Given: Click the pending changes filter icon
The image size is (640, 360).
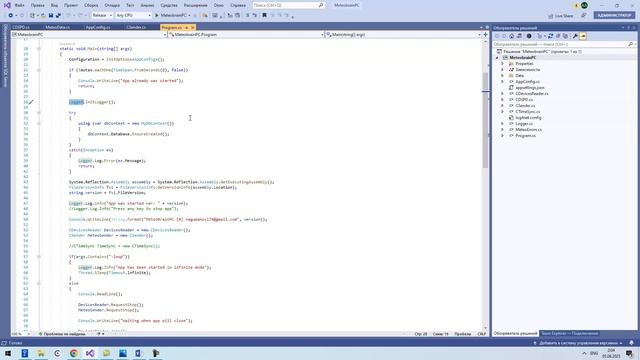Looking at the screenshot, I should click(x=529, y=36).
